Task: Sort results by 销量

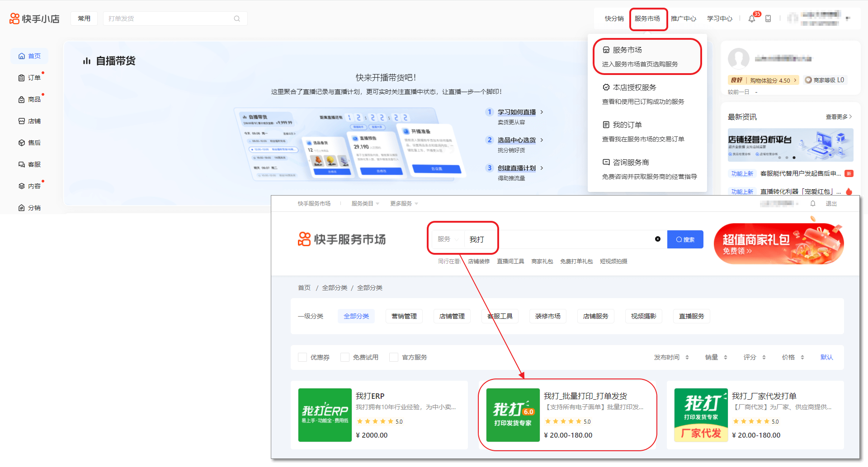Action: coord(716,357)
